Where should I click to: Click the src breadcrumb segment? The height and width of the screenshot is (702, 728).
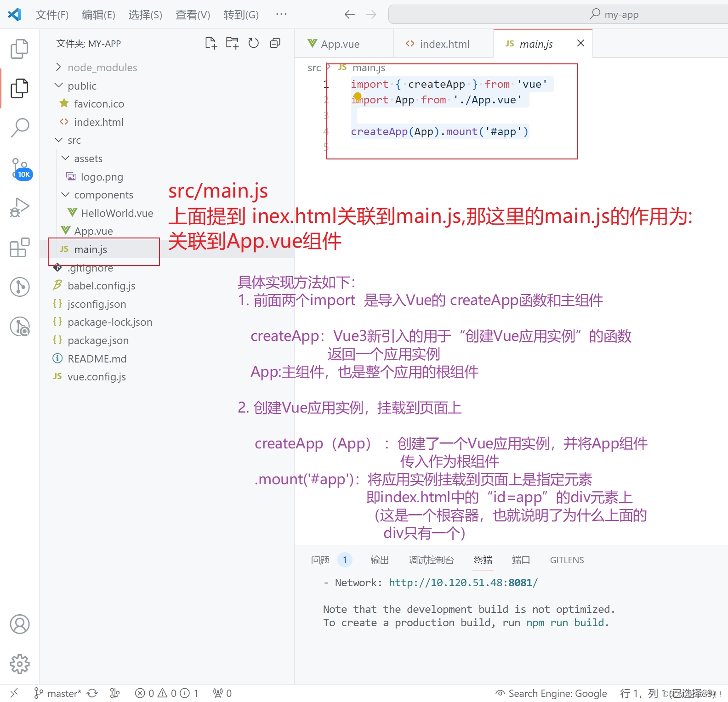point(314,68)
